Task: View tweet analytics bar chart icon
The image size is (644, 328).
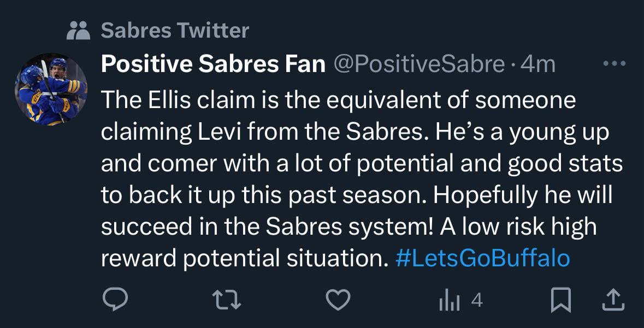Action: tap(449, 300)
